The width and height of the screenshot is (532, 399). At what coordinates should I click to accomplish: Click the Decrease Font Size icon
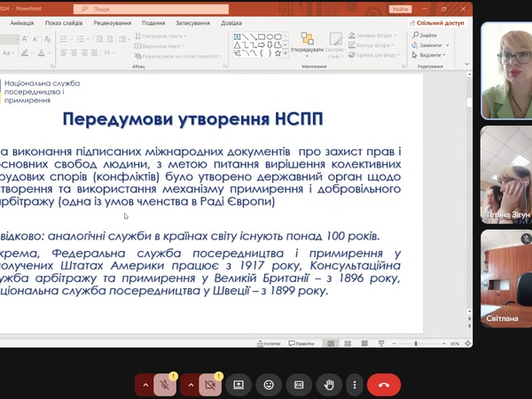tap(35, 39)
